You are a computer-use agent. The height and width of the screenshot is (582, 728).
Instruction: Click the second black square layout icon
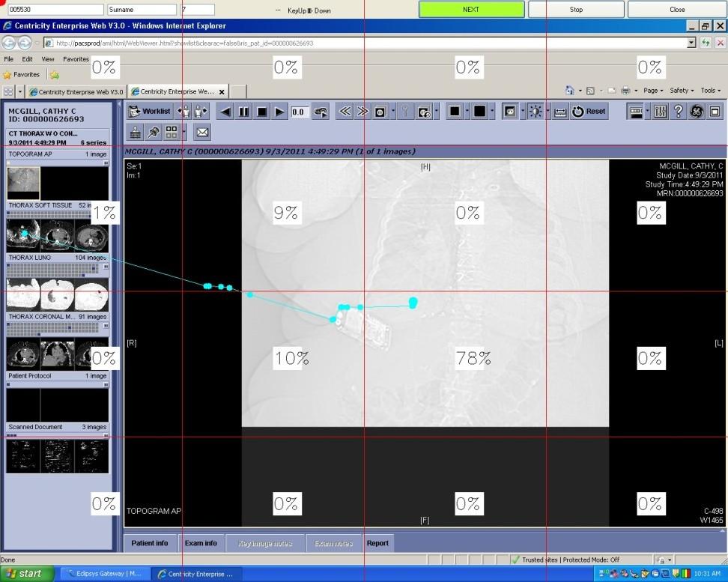pyautogui.click(x=479, y=112)
